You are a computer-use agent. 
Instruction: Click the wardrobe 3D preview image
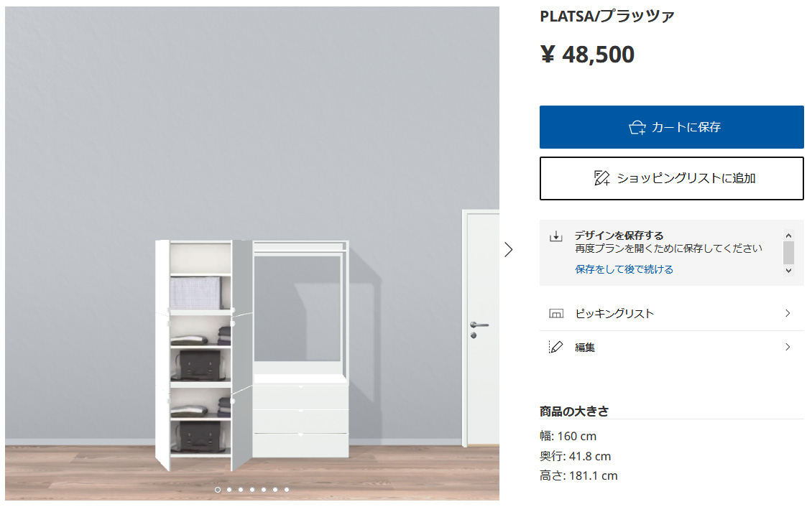[252, 253]
